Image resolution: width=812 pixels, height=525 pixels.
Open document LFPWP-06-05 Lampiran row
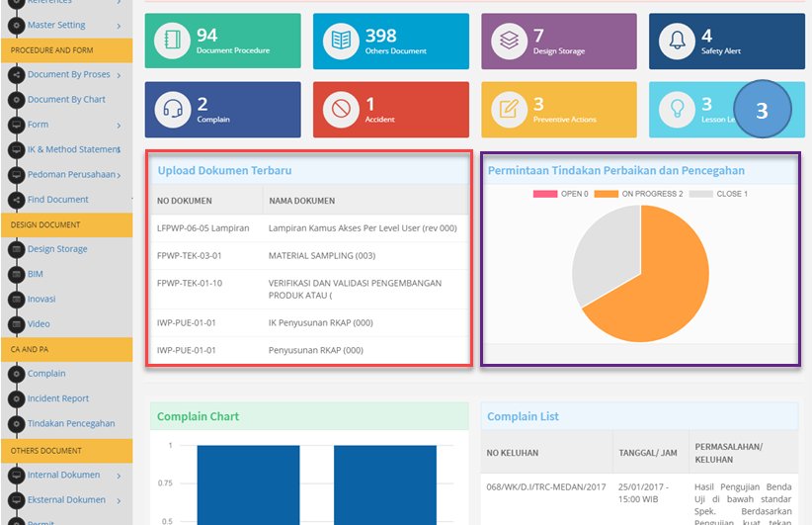click(309, 228)
